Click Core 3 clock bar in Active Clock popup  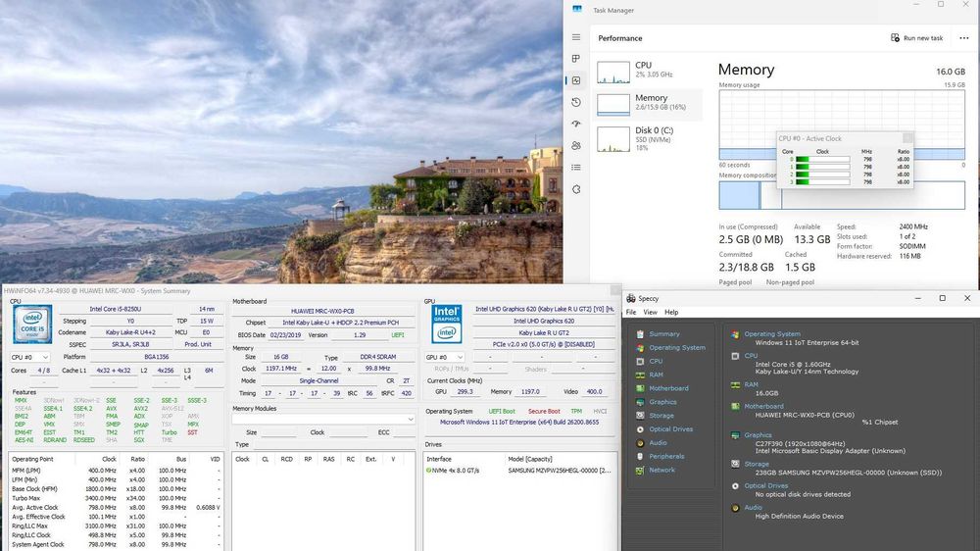(822, 182)
